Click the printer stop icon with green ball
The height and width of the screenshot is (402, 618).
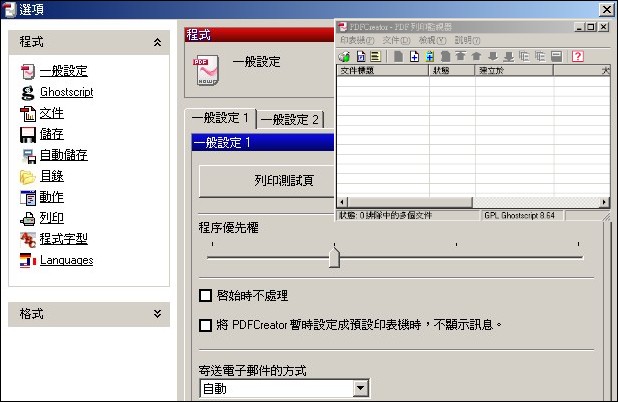point(344,57)
